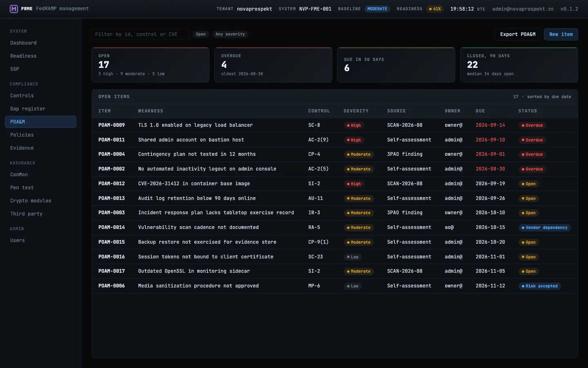Click the FRME logo icon
Viewport: 588px width, 368px height.
14,9
